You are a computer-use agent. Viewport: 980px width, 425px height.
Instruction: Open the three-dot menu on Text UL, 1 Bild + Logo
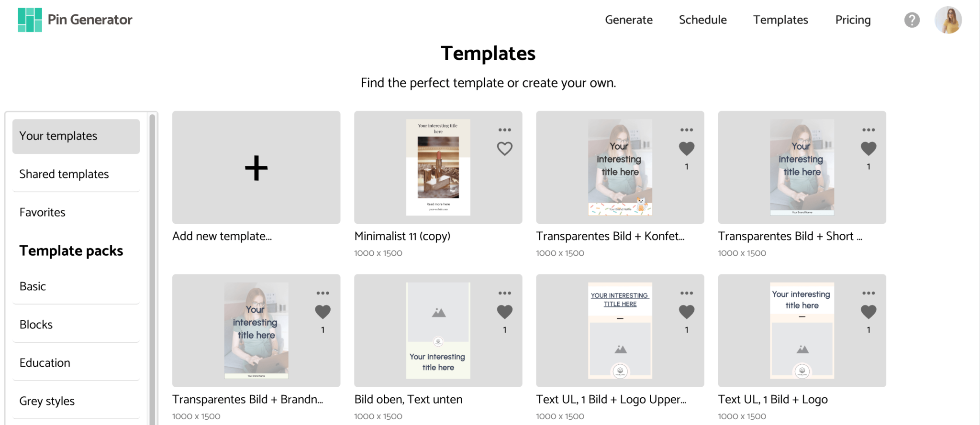click(x=869, y=293)
